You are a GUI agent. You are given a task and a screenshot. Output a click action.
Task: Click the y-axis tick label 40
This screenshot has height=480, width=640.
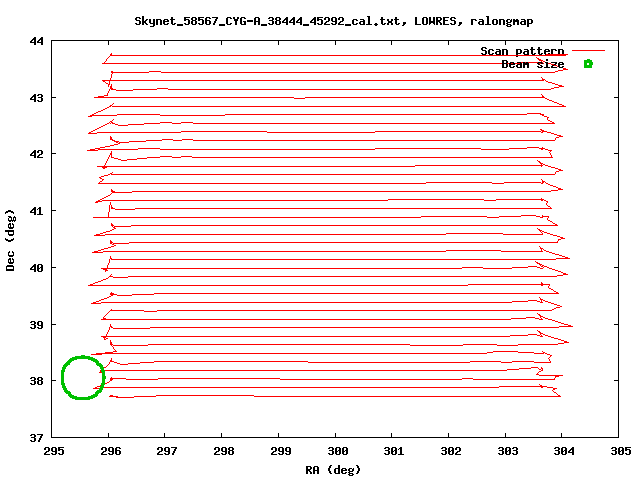[x=36, y=268]
